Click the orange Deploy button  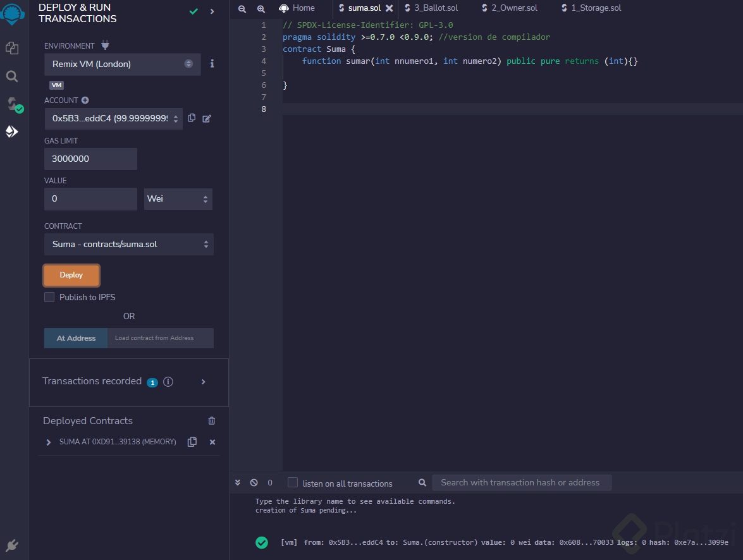click(x=71, y=276)
